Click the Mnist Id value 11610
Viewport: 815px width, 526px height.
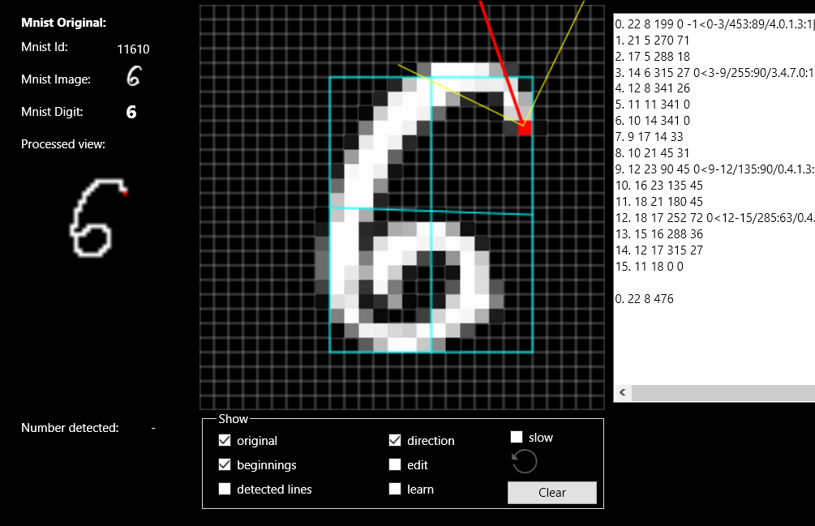coord(134,48)
